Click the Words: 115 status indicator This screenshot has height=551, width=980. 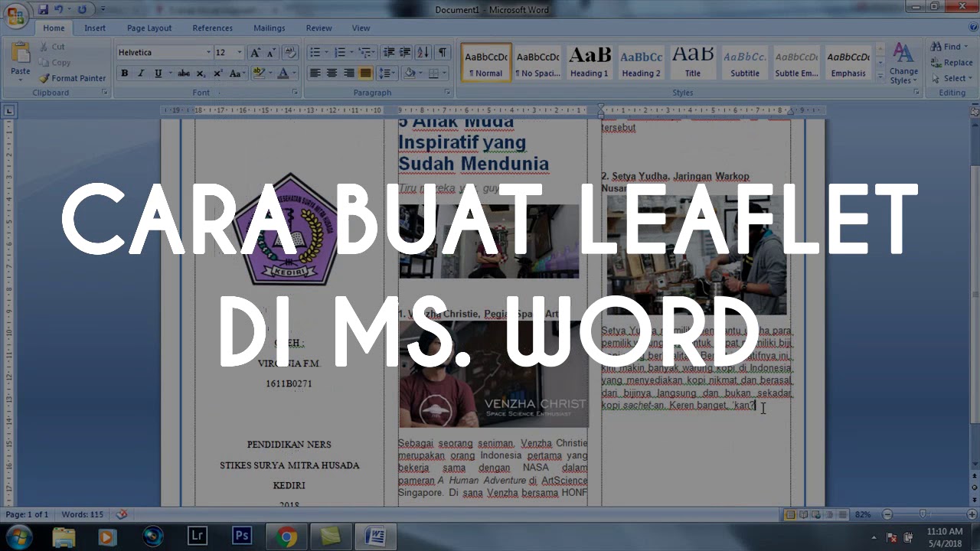(83, 514)
